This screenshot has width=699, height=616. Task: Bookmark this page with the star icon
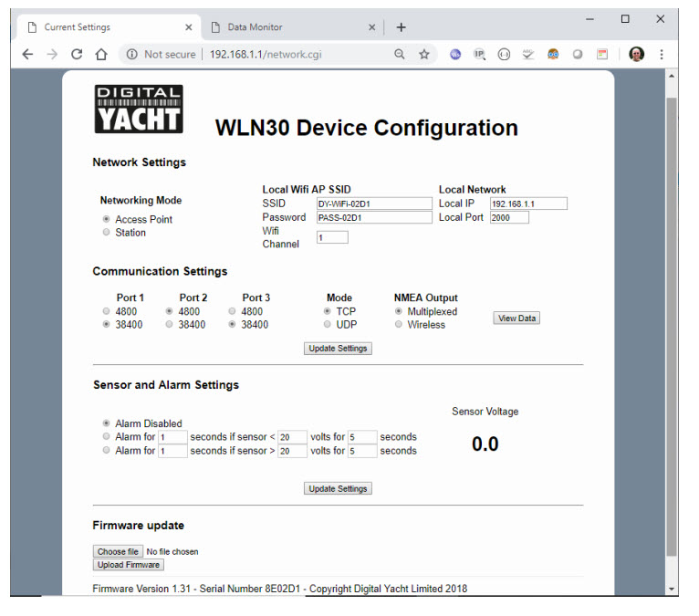click(424, 55)
